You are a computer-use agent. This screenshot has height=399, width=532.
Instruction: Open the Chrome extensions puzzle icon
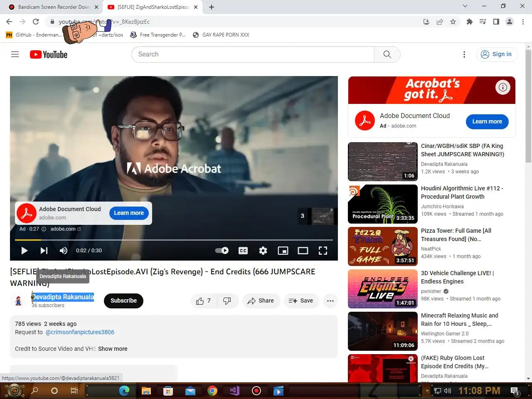469,22
